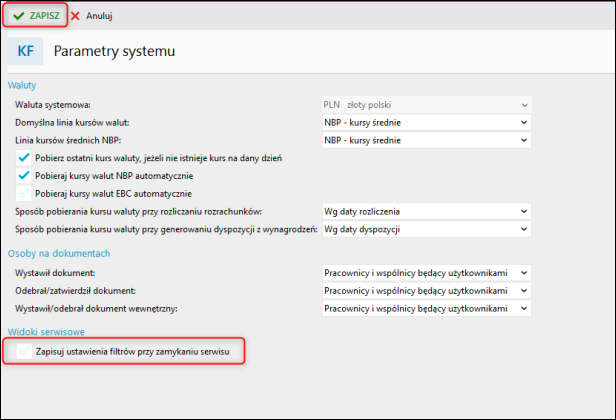
Task: Open the 'Waluta systemowa' dropdown
Action: pyautogui.click(x=425, y=104)
